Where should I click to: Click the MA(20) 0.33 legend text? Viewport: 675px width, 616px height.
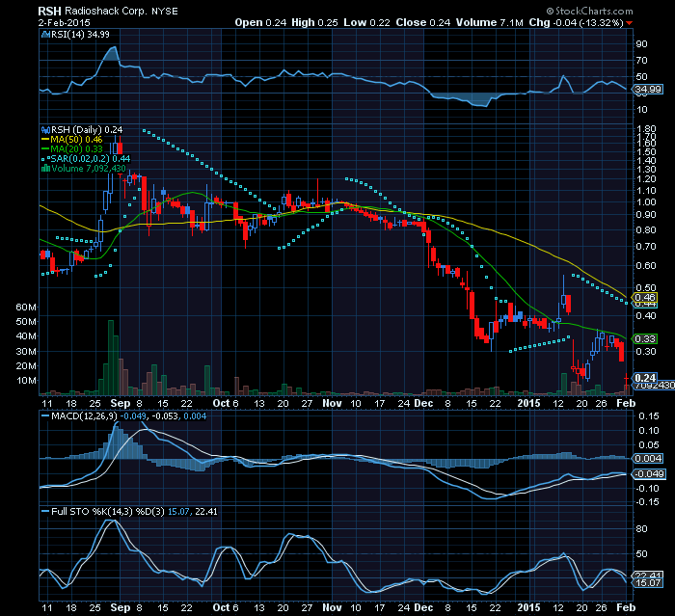tap(76, 149)
